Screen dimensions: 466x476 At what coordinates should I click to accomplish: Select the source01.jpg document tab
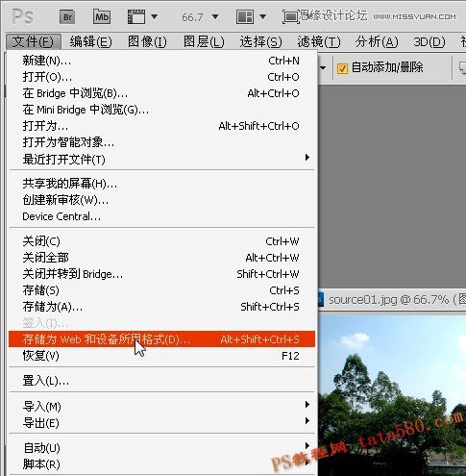click(392, 300)
